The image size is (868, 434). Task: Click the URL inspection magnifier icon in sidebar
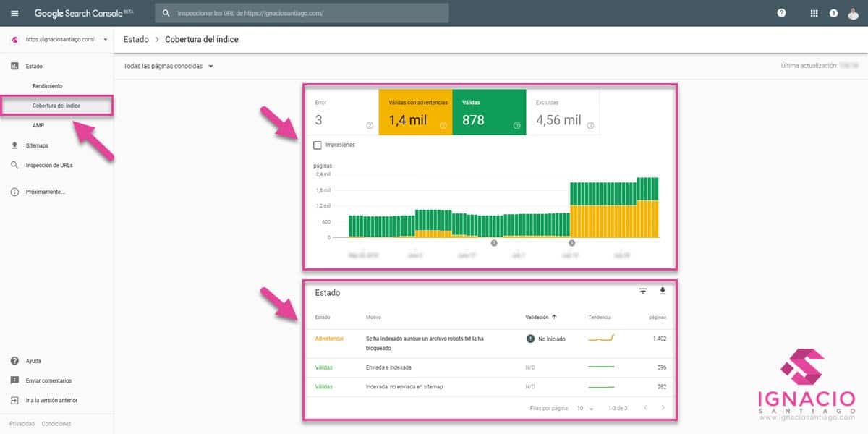coord(14,165)
